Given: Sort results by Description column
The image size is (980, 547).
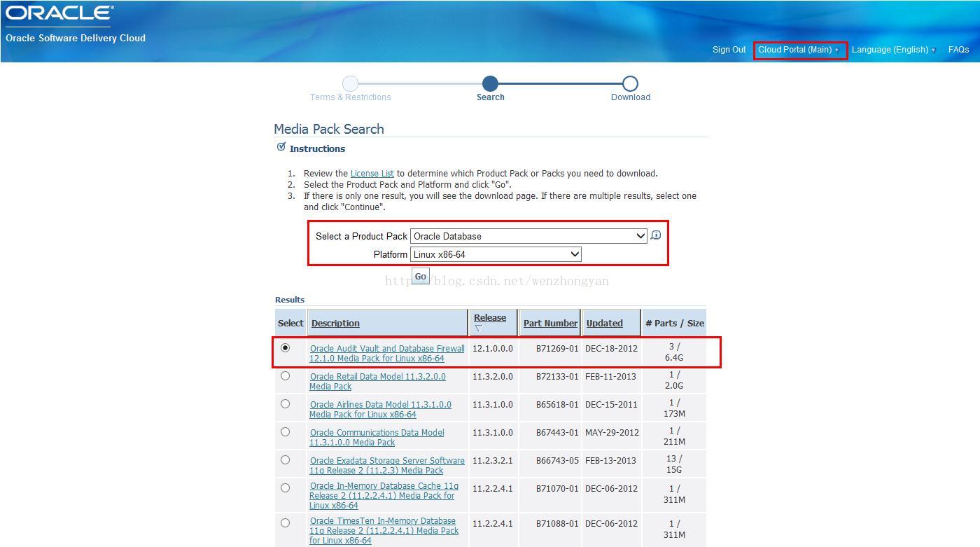Looking at the screenshot, I should coord(335,323).
